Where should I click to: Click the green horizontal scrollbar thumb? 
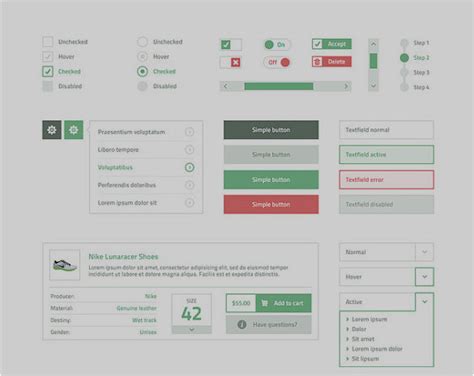(279, 86)
